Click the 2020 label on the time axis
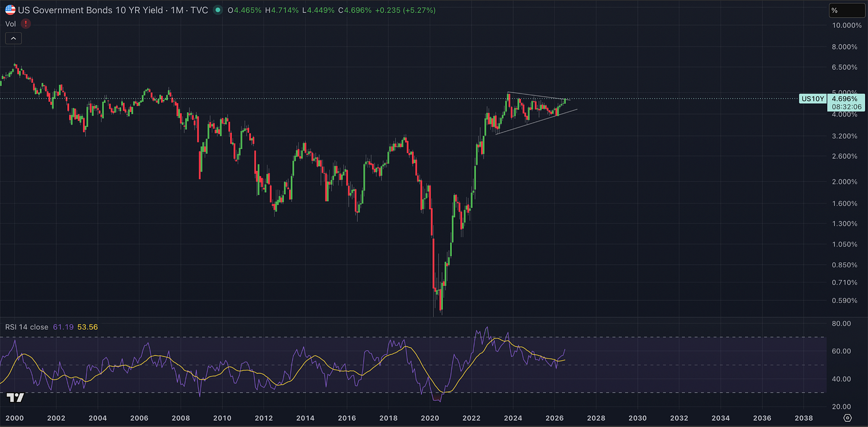868x427 pixels. coord(430,419)
